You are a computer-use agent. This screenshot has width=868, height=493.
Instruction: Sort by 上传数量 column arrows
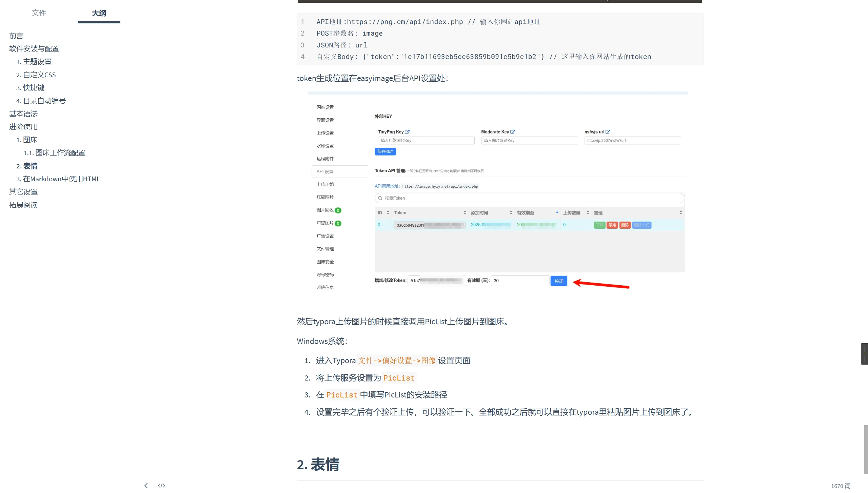click(x=588, y=212)
